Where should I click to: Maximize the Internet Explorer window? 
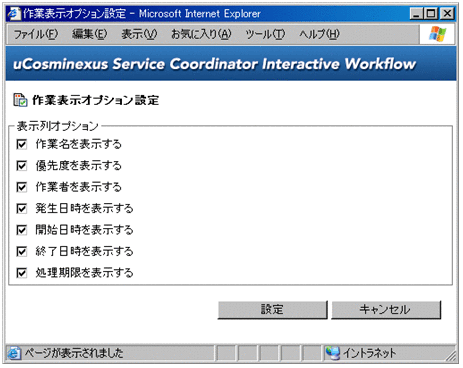tap(431, 14)
